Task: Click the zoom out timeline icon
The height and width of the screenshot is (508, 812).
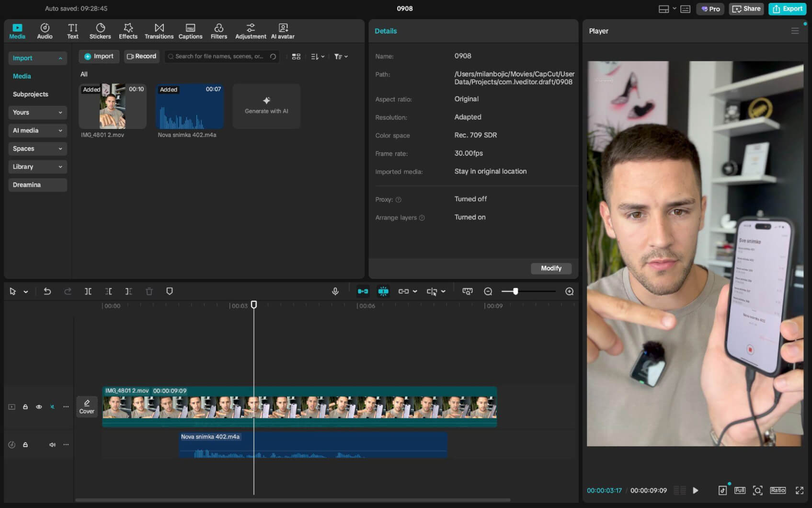Action: (488, 291)
